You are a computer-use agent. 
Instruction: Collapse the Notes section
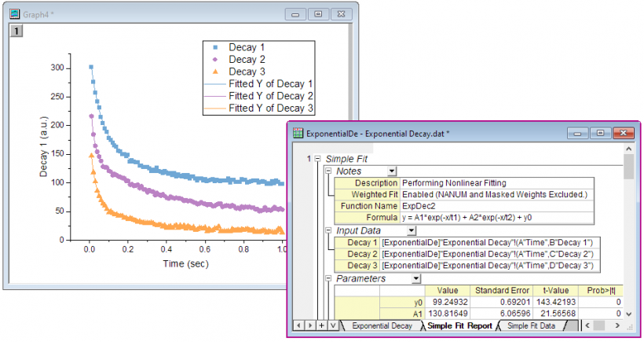tap(329, 171)
